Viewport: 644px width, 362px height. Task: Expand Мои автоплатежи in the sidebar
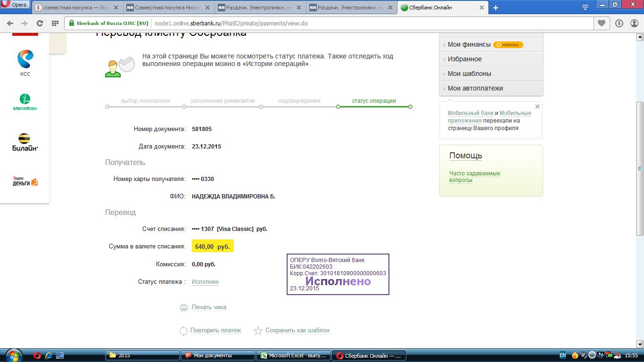pos(475,88)
